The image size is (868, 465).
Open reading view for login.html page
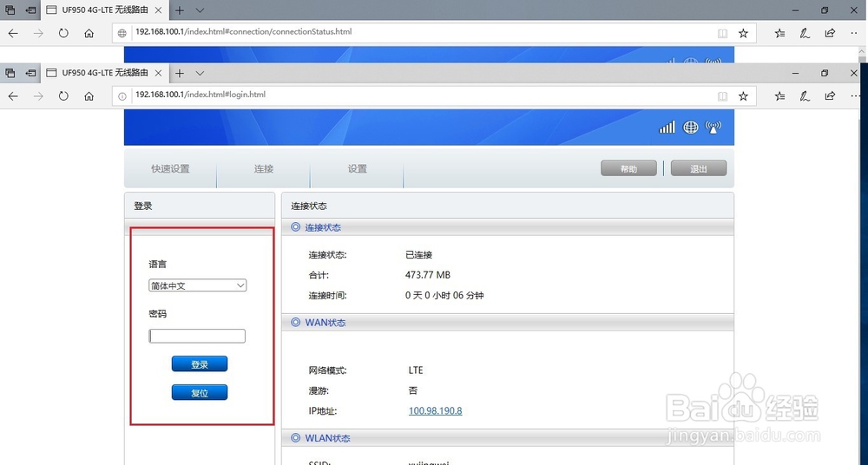[x=722, y=96]
